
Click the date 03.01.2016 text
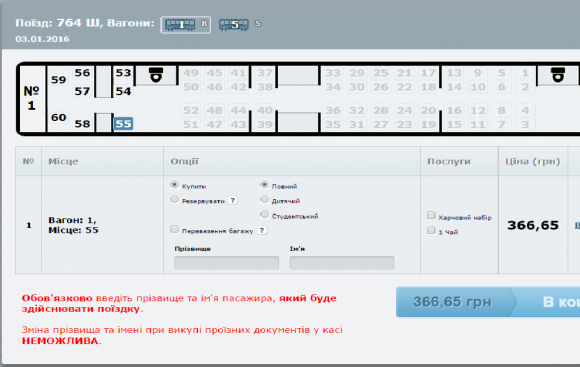click(x=42, y=39)
